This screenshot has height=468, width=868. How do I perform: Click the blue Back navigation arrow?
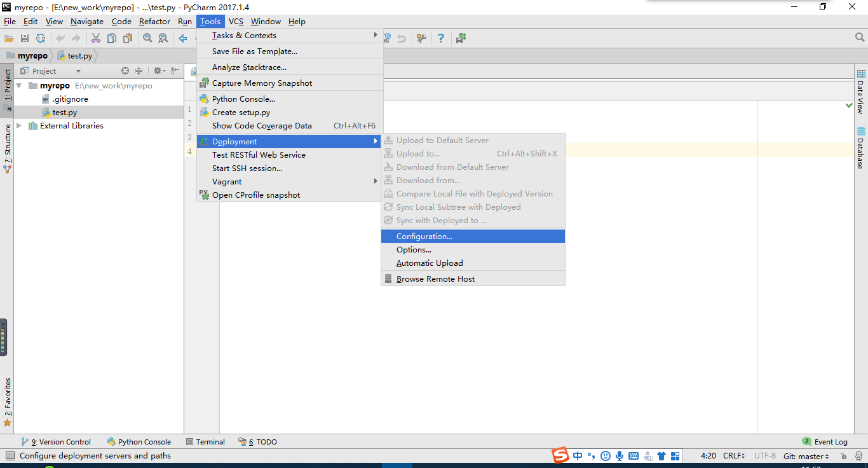(183, 39)
